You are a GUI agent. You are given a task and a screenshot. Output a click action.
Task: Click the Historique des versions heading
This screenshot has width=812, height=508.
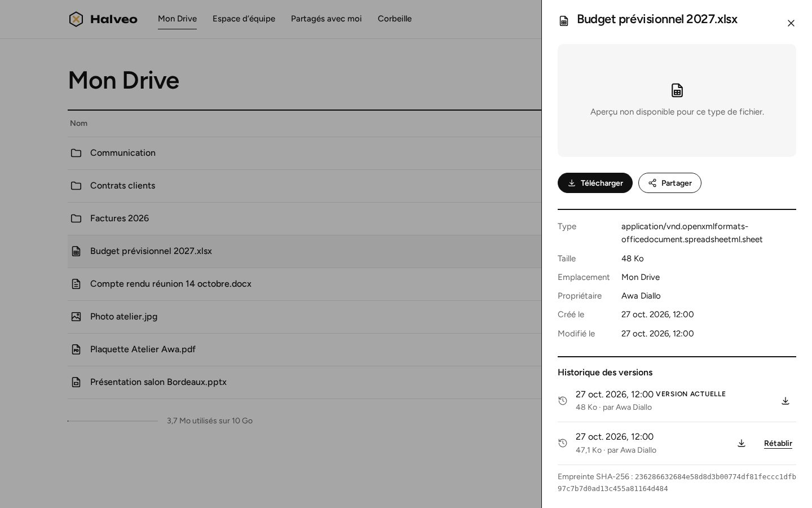tap(605, 373)
